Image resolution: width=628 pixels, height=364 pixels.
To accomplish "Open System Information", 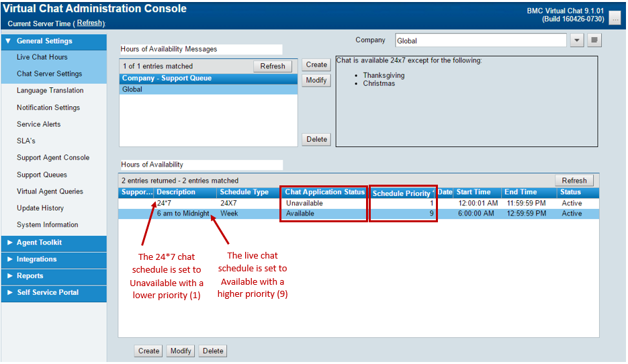I will [47, 225].
